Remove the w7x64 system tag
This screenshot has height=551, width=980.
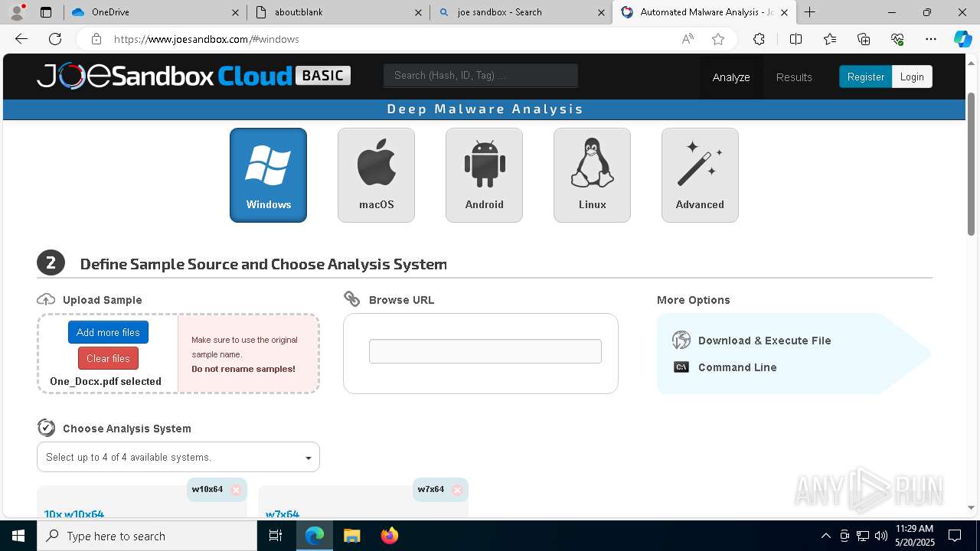click(x=457, y=490)
